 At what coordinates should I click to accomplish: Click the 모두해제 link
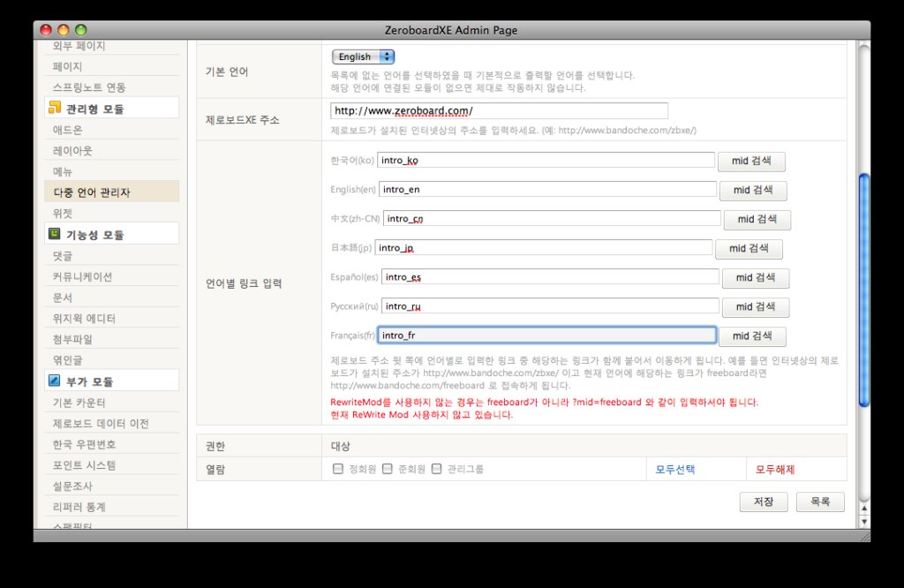pos(775,469)
